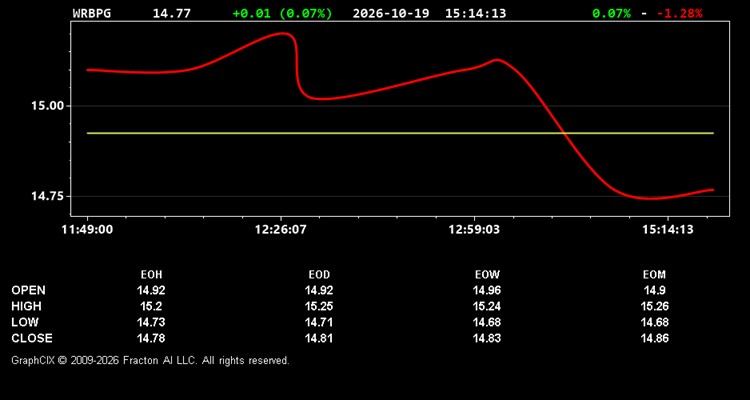750x400 pixels.
Task: Click the 11:49:00 x-axis label
Action: [87, 230]
